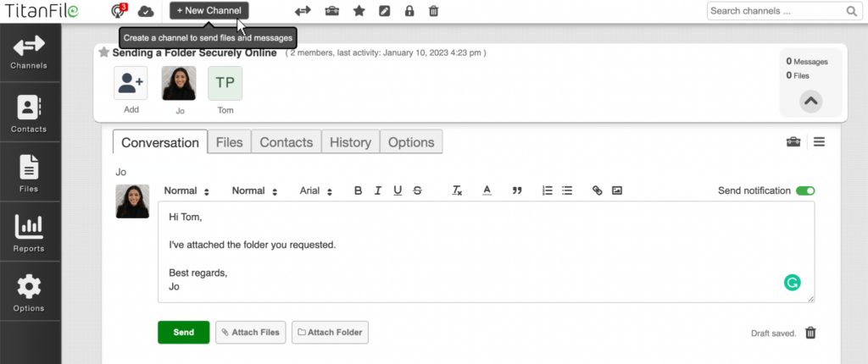Open the Arial font dropdown

tap(316, 190)
